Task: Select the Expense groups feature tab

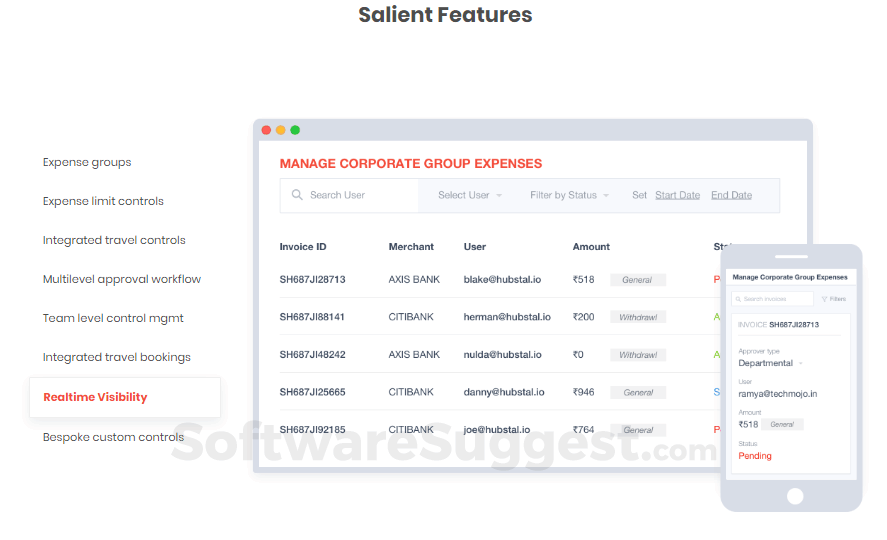Action: [87, 162]
